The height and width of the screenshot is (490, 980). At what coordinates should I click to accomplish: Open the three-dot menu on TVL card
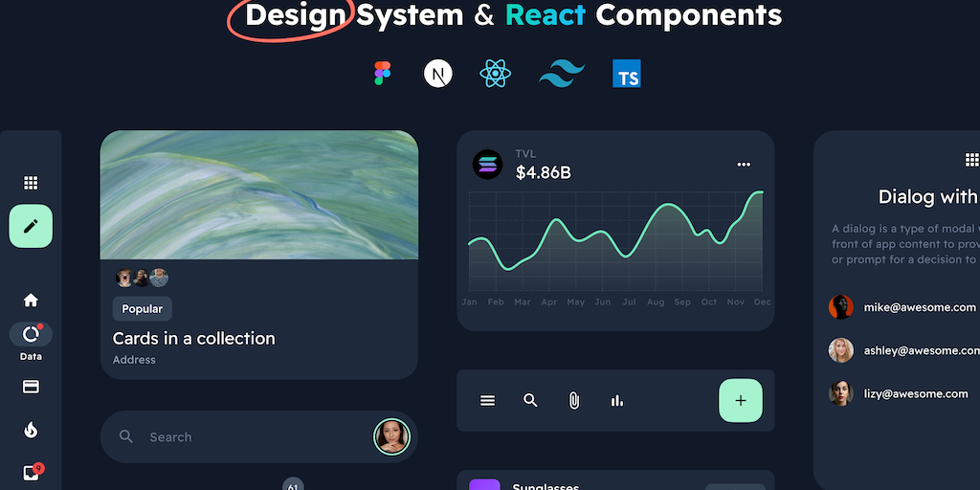tap(744, 165)
